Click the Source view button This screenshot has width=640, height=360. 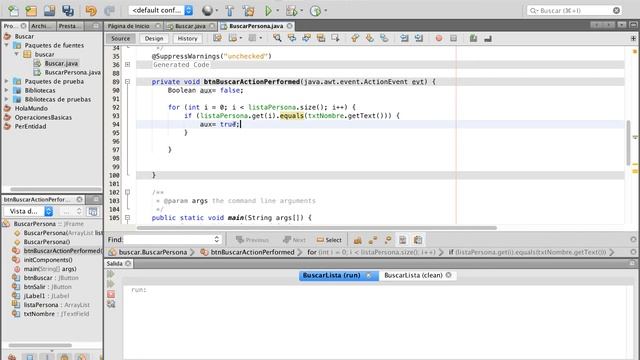coord(120,38)
